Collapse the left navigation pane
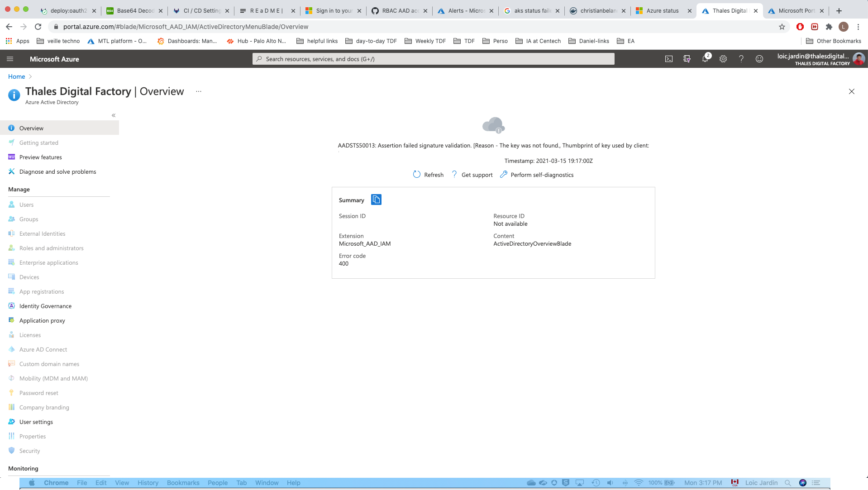This screenshot has height=490, width=868. coord(114,115)
